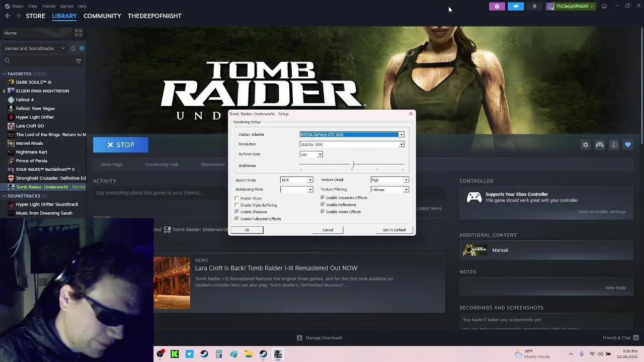Viewport: 644px width, 362px height.
Task: Toggle Enable Shadows checkbox
Action: 237,212
